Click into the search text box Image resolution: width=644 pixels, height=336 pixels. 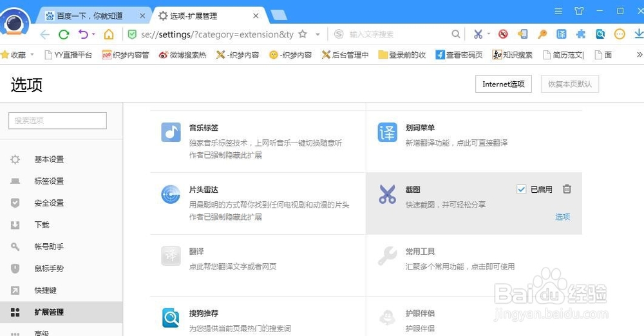pyautogui.click(x=397, y=35)
